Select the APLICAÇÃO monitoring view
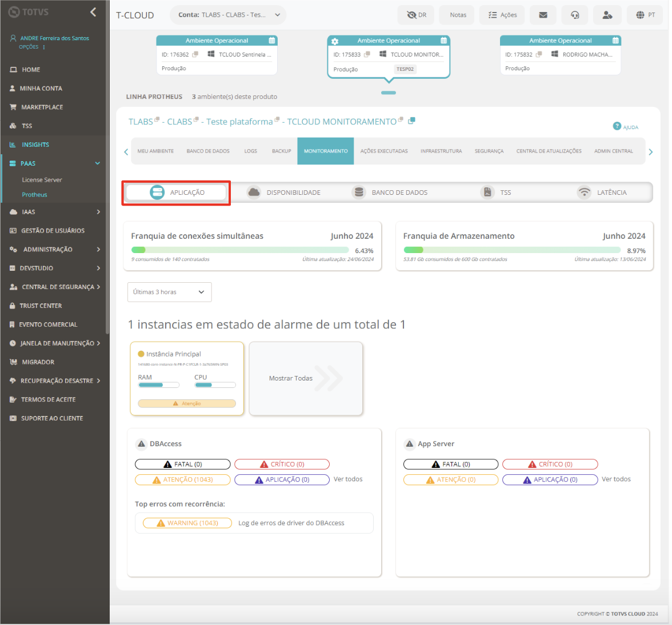 177,193
